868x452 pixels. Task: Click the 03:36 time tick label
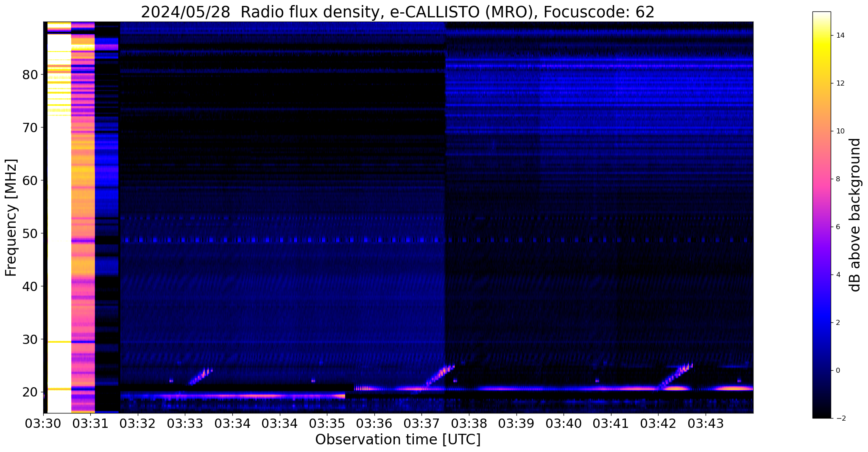coord(374,423)
